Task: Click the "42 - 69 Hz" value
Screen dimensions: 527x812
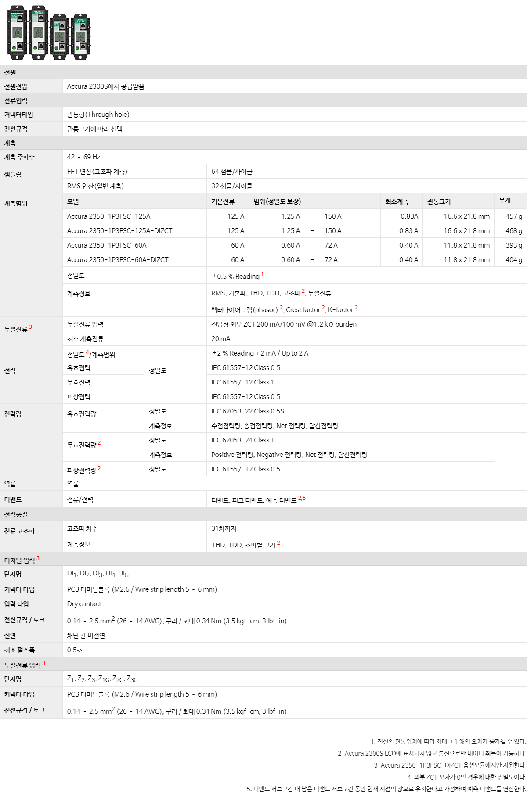Action: [x=83, y=157]
